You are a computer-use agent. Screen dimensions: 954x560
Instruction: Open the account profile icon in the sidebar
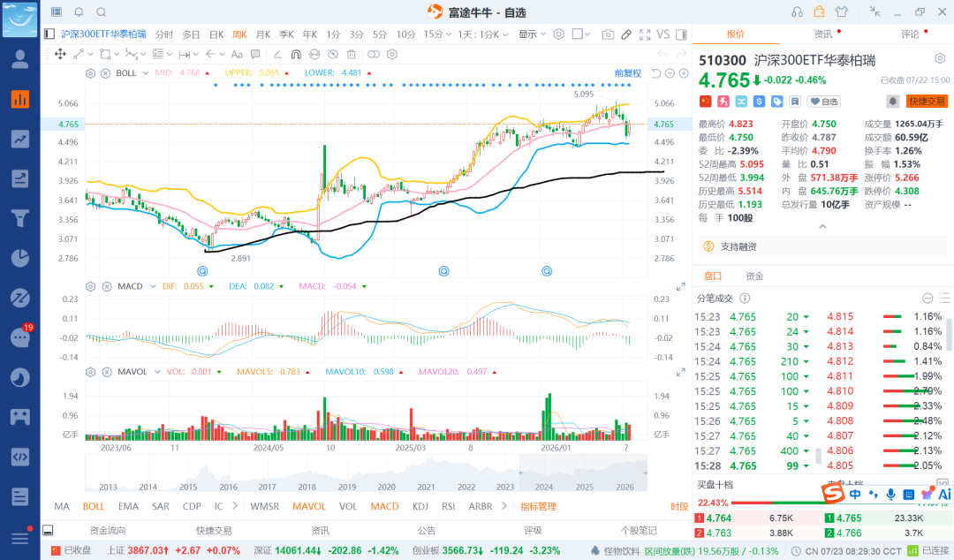pyautogui.click(x=20, y=59)
